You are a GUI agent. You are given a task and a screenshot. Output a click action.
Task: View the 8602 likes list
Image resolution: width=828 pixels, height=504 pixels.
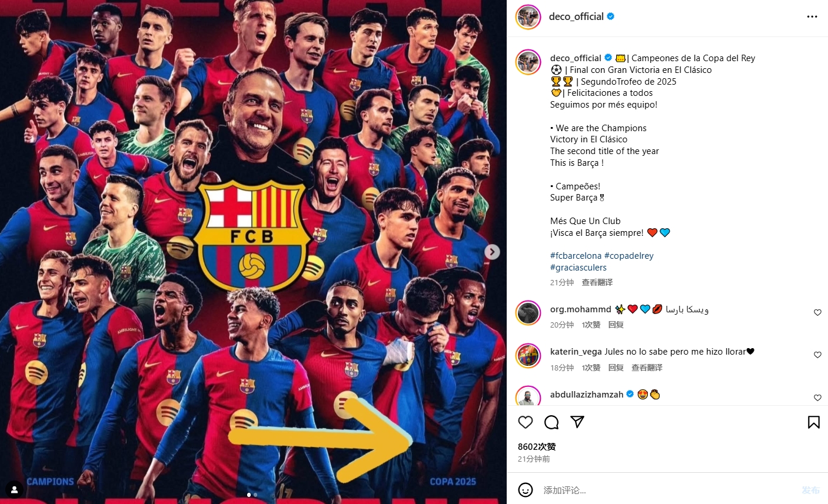[537, 447]
